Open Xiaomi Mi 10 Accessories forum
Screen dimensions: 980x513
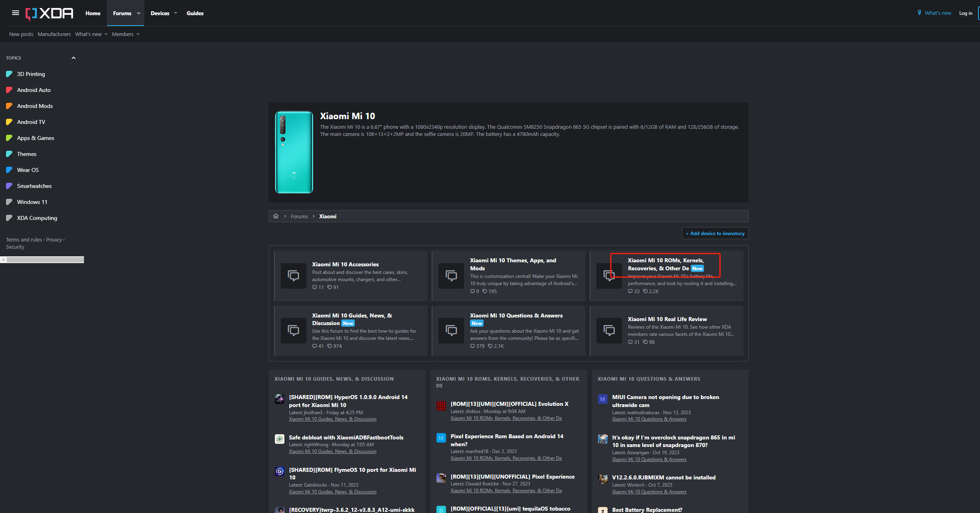coord(345,264)
